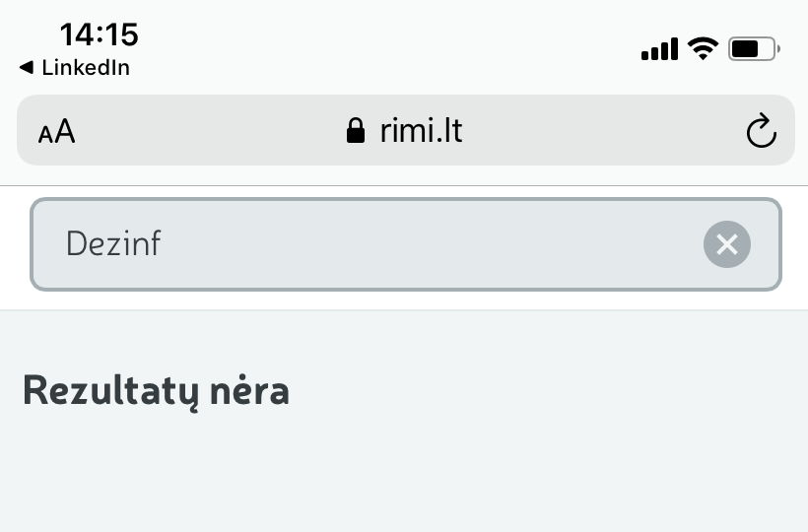Click the "Rezultatų nėra" heading
808x532 pixels.
click(156, 391)
